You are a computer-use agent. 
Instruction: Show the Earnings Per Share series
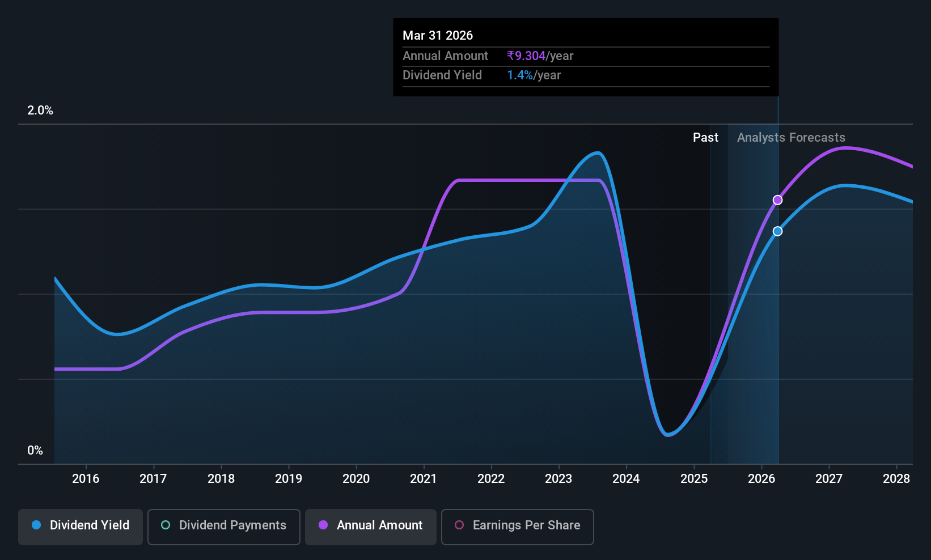tap(518, 527)
